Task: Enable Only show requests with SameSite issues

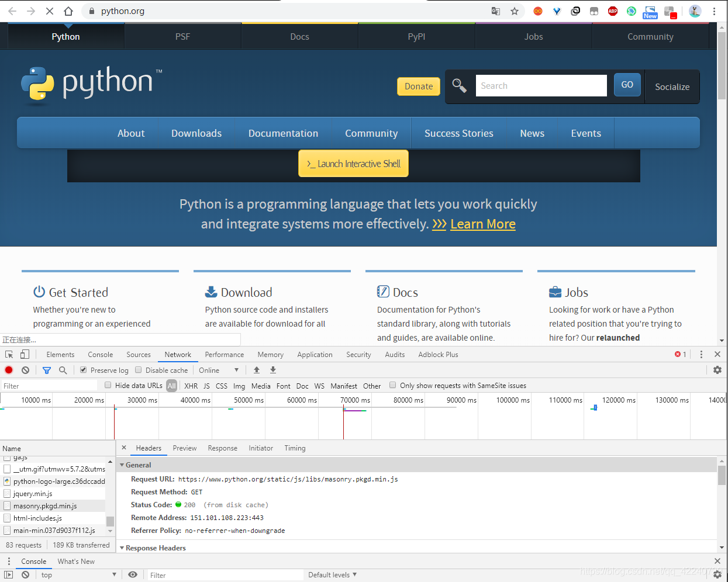Action: (x=393, y=385)
